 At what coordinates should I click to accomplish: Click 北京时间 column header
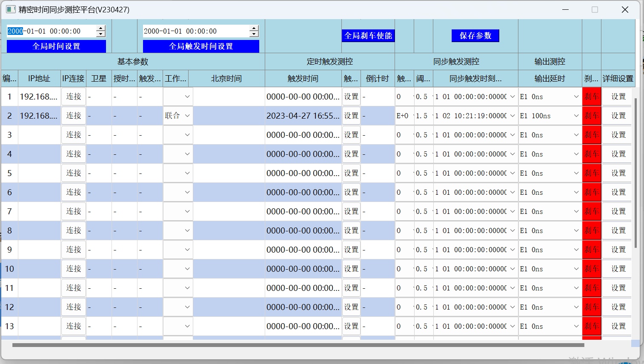click(226, 79)
